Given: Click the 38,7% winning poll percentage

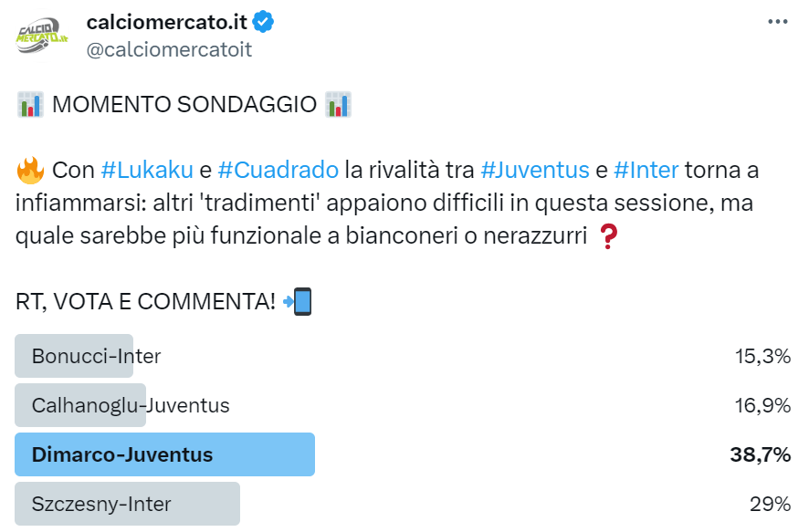Looking at the screenshot, I should [760, 454].
